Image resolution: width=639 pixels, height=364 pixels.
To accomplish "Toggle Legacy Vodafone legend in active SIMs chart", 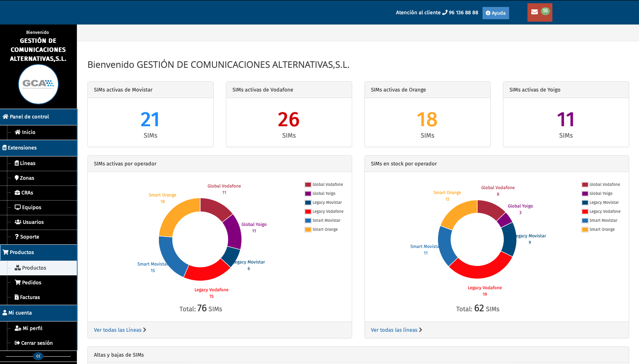I will click(324, 212).
